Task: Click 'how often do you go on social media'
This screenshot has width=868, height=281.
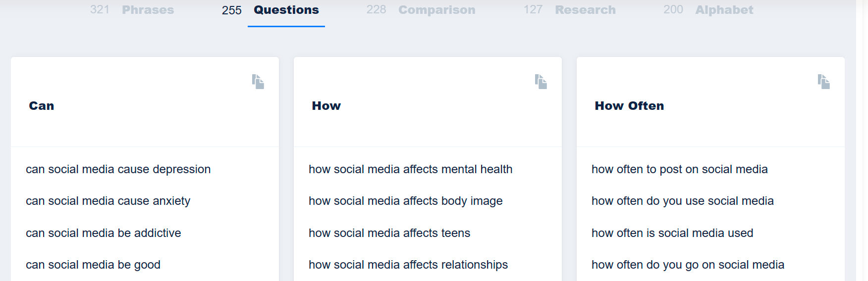Action: (x=688, y=265)
